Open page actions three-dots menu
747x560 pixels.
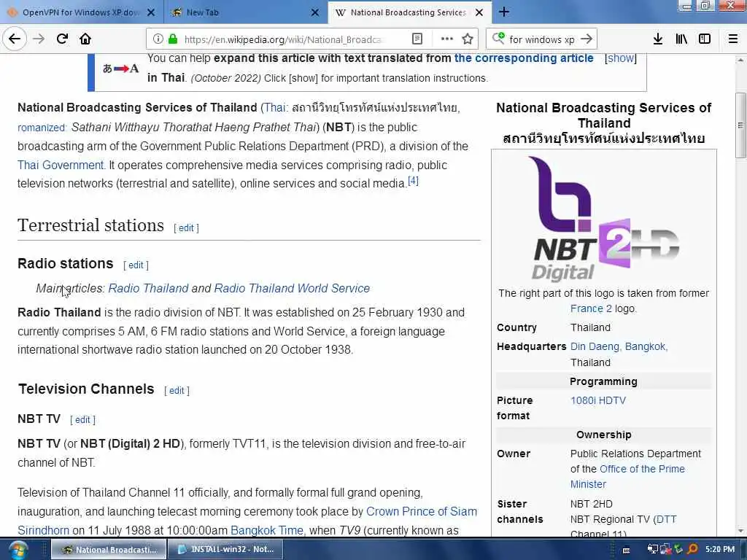[447, 39]
